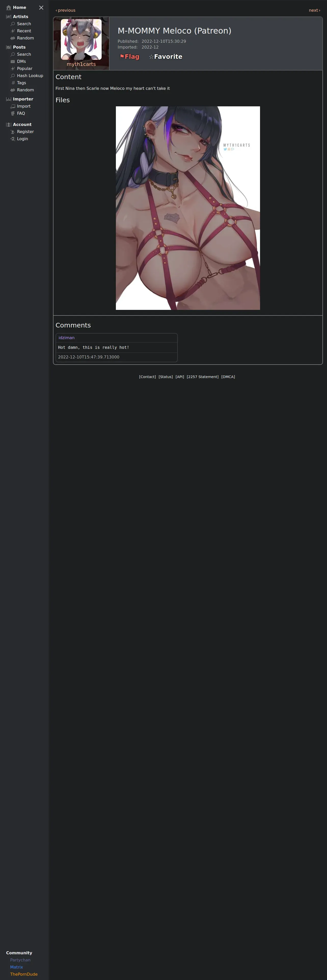Open the FAQ page
Image resolution: width=327 pixels, height=980 pixels.
[x=21, y=113]
